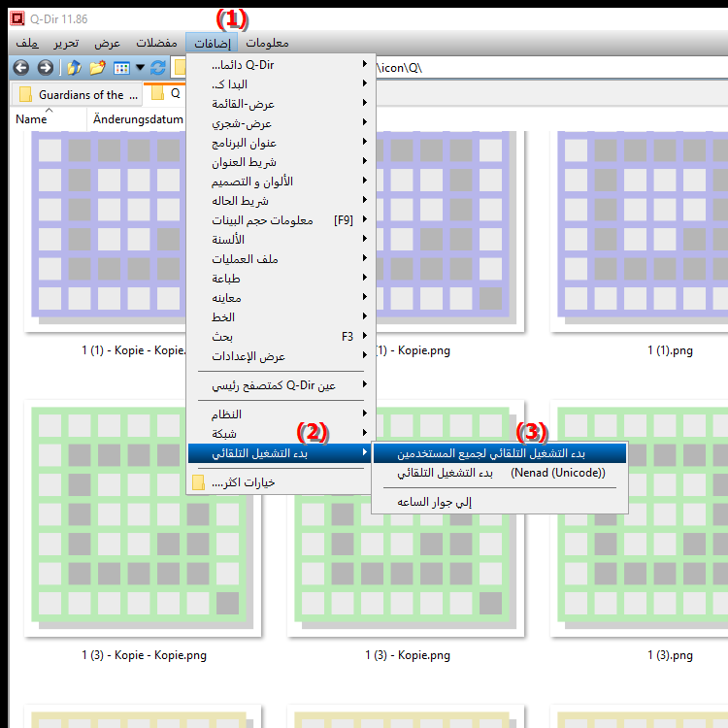This screenshot has height=728, width=728.
Task: Choose autostart for (Nenad (Unicode)) user
Action: [500, 473]
